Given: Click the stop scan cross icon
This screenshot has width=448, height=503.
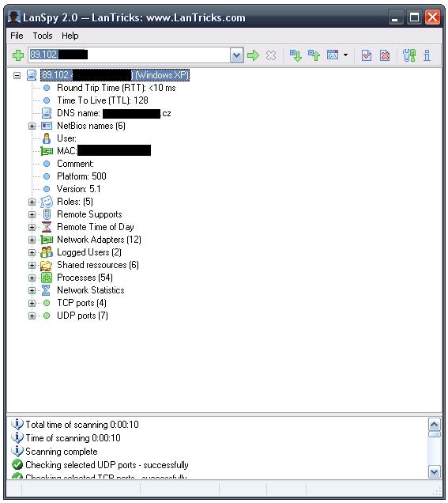Looking at the screenshot, I should 271,55.
